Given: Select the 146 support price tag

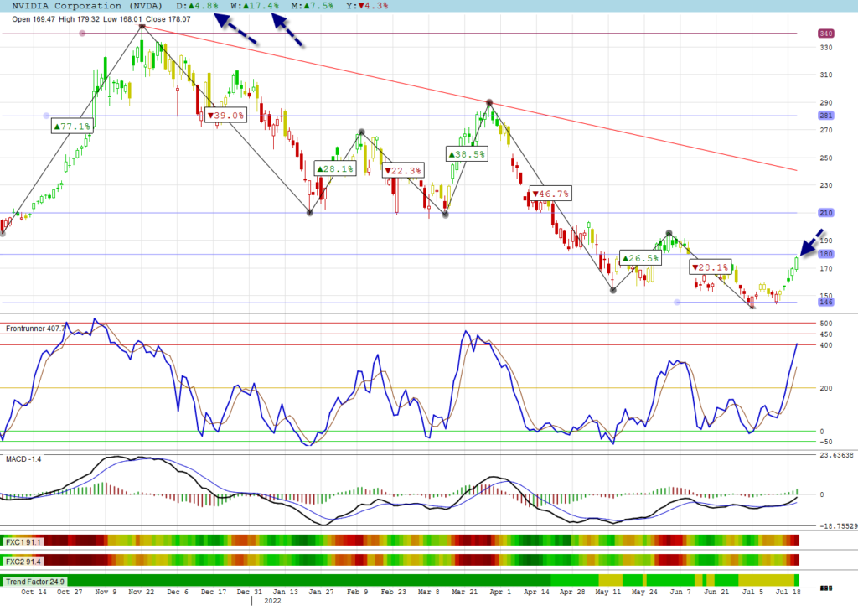Looking at the screenshot, I should [x=825, y=302].
